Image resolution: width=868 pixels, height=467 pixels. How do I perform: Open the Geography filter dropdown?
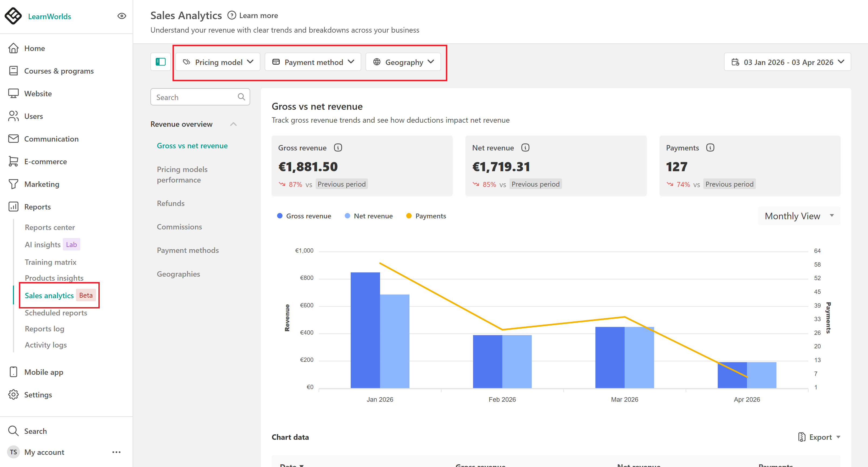(x=403, y=62)
